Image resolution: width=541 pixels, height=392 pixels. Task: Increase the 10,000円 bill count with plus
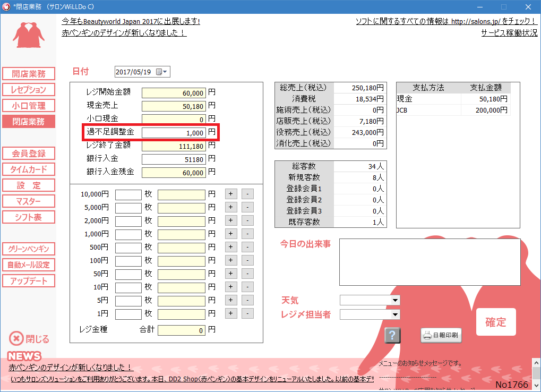[x=231, y=194]
